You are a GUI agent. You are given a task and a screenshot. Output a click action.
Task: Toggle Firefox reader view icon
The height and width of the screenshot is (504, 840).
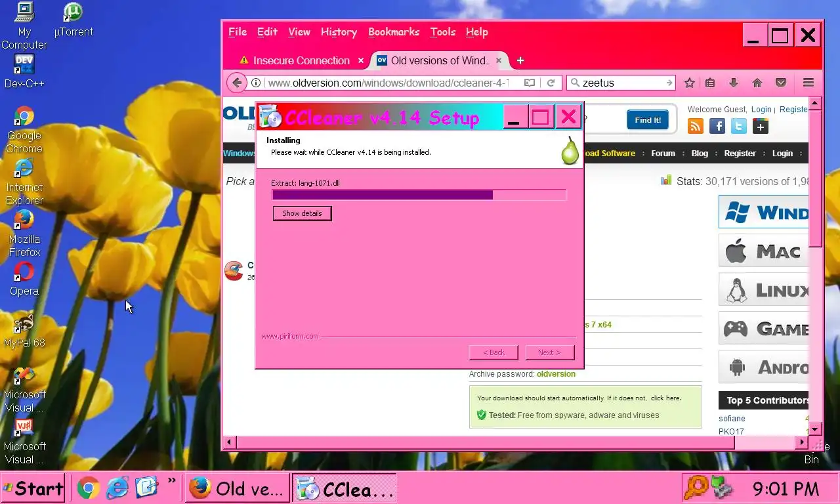point(530,83)
